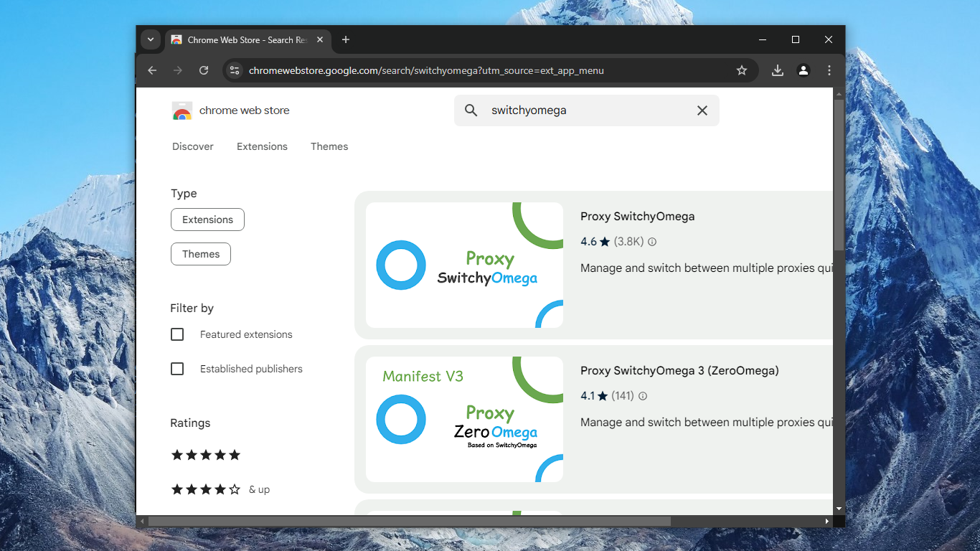980x551 pixels.
Task: Click the ZeroOmega Manifest V3 thumbnail
Action: click(x=464, y=419)
